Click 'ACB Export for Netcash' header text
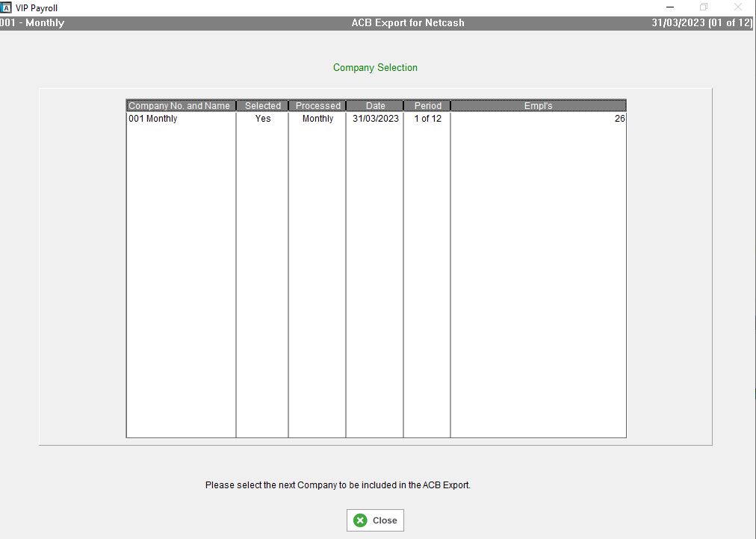 (x=408, y=22)
